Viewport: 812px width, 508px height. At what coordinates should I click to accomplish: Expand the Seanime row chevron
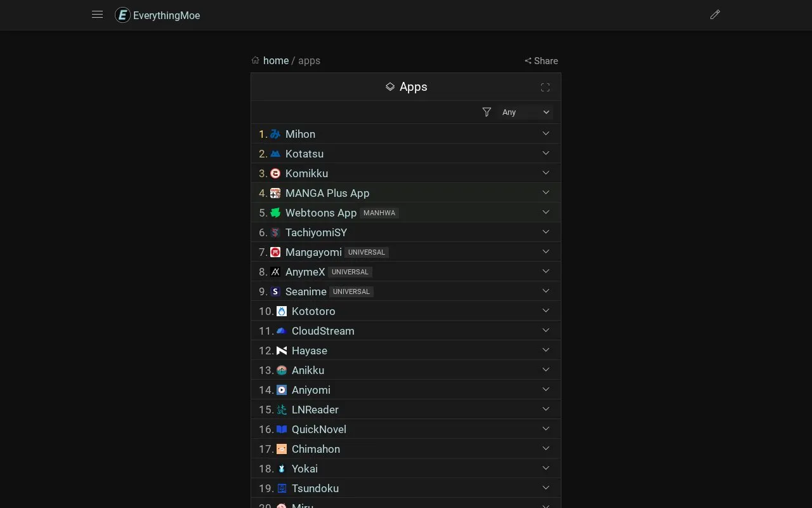(x=546, y=291)
